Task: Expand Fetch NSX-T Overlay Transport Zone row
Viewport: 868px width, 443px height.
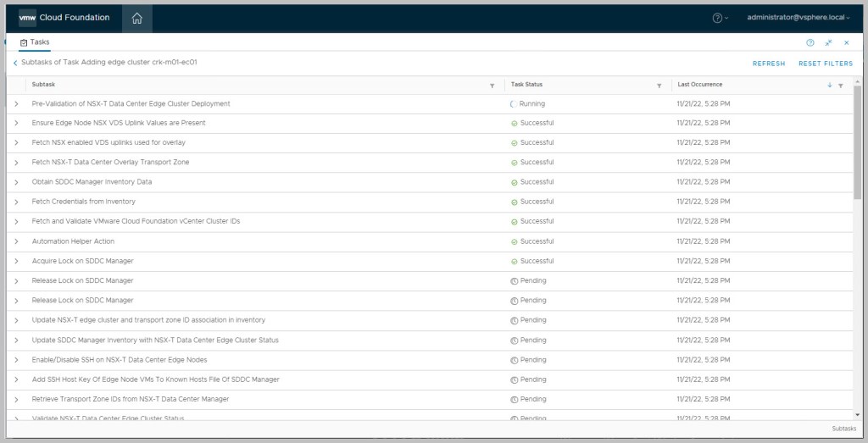Action: [16, 163]
